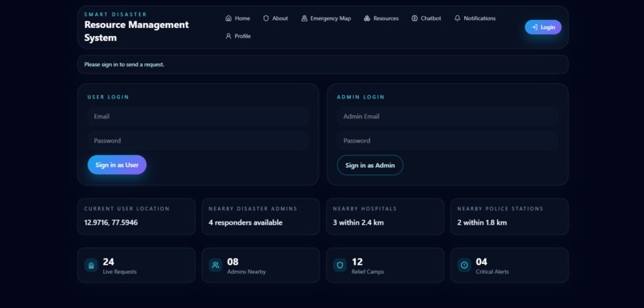The height and width of the screenshot is (308, 644).
Task: Click the '3 within 2.4 km' text
Action: coord(358,222)
